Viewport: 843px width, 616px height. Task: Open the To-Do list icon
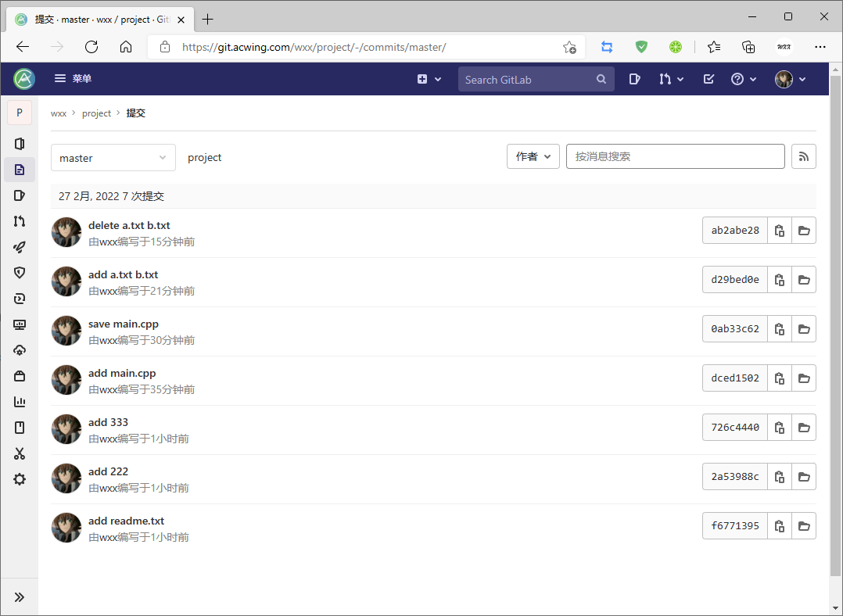(x=708, y=79)
